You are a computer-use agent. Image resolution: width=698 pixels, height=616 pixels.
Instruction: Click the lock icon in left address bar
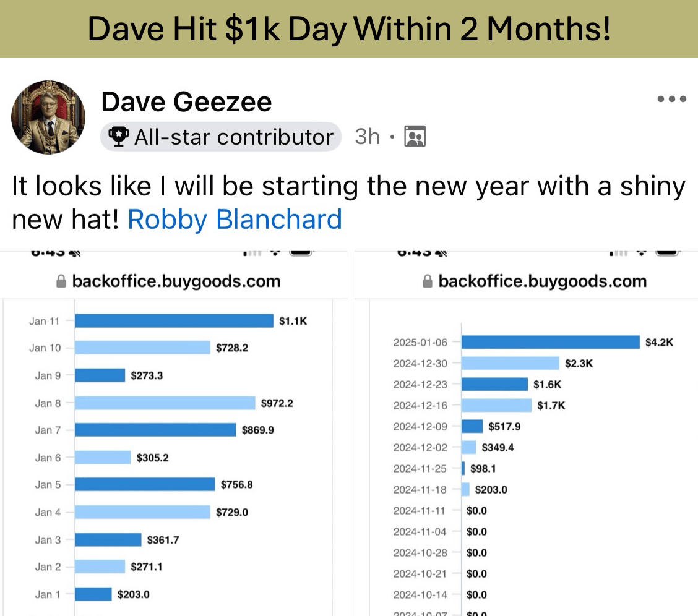[61, 281]
